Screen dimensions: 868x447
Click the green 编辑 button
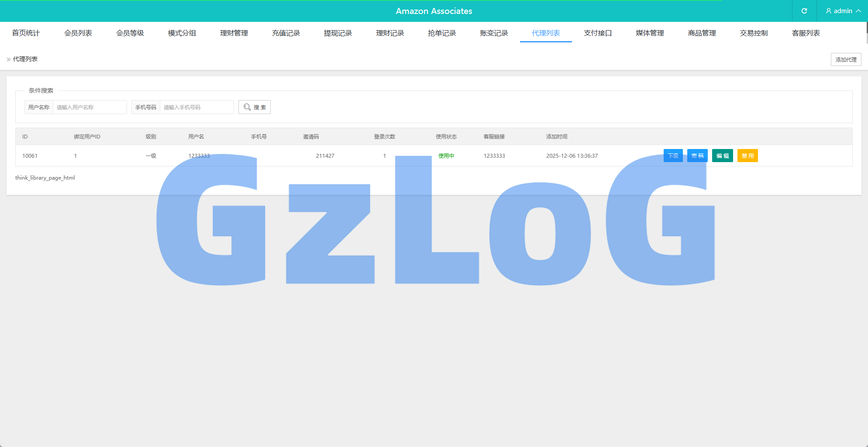(x=722, y=156)
